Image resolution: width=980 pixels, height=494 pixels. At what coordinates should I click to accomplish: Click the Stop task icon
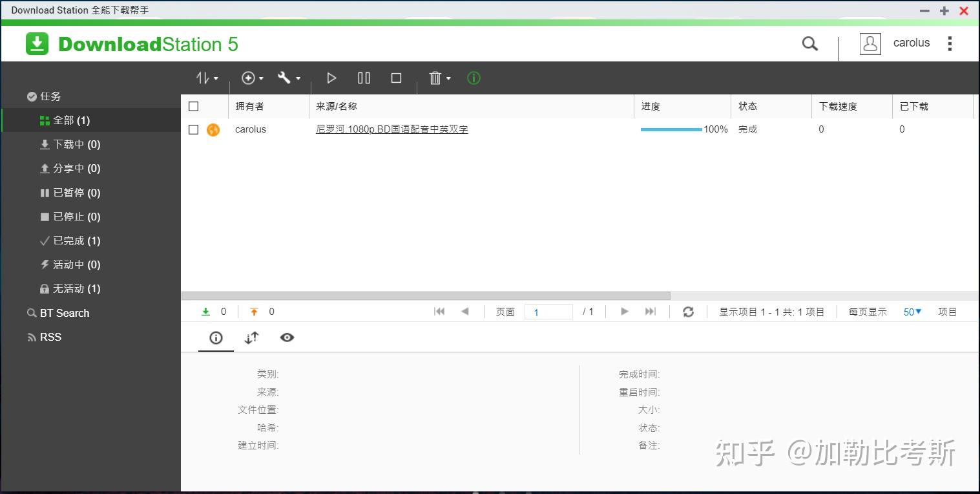click(x=396, y=78)
